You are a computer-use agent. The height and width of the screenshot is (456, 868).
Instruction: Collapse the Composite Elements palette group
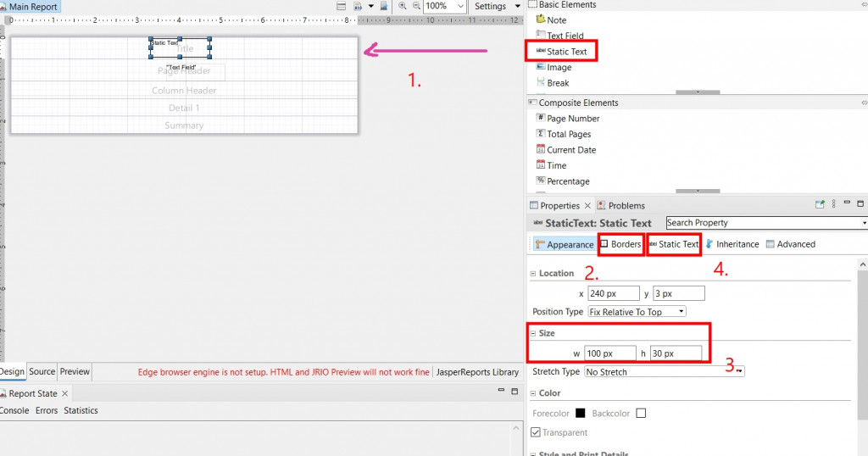coord(864,103)
